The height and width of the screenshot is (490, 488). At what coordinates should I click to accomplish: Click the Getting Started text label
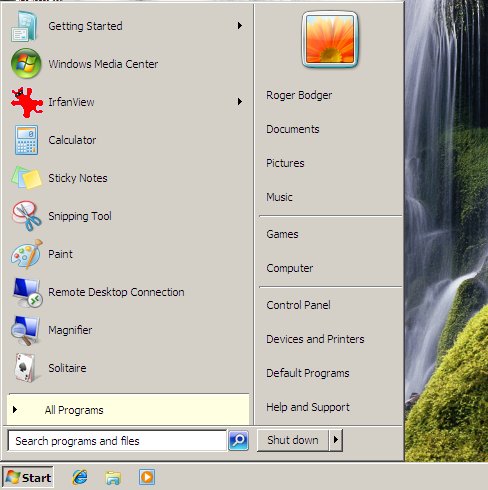point(85,26)
